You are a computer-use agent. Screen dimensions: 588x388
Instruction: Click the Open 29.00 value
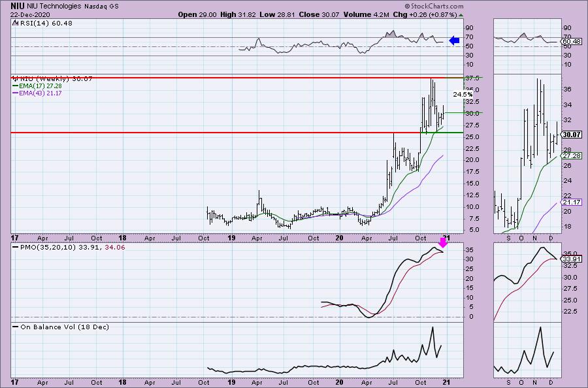(197, 14)
